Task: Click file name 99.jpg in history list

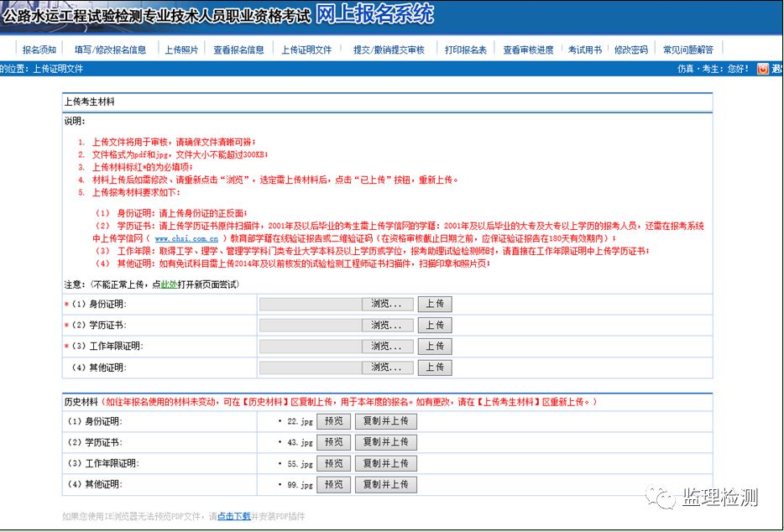Action: coord(300,484)
